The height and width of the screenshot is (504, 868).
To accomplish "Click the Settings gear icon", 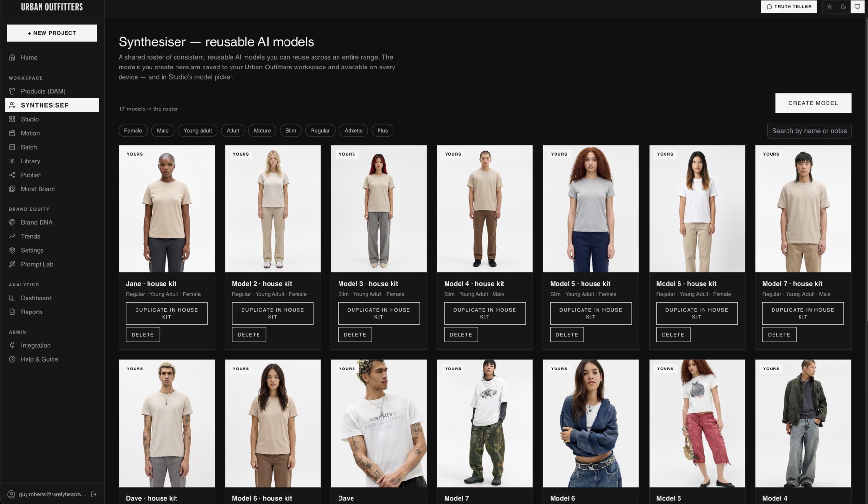I will tap(12, 250).
